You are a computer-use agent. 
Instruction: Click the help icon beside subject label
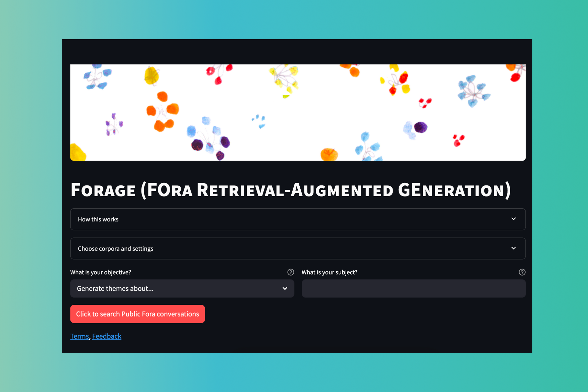coord(522,272)
